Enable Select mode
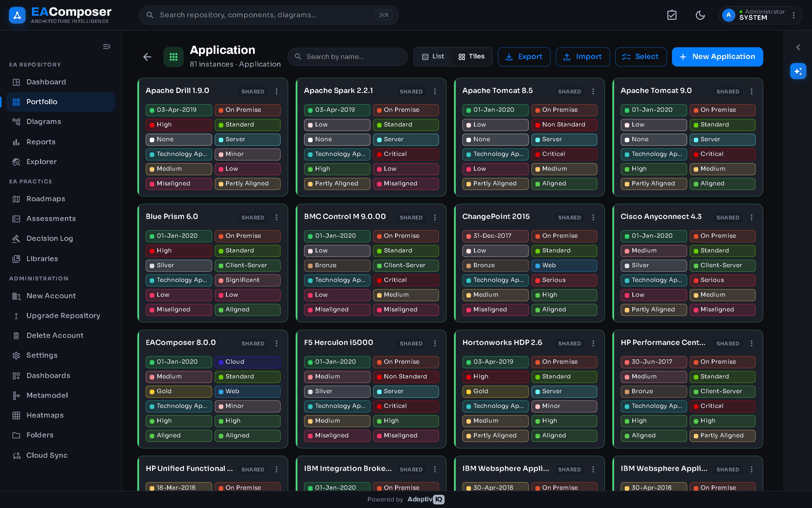Image resolution: width=812 pixels, height=508 pixels. [640, 57]
